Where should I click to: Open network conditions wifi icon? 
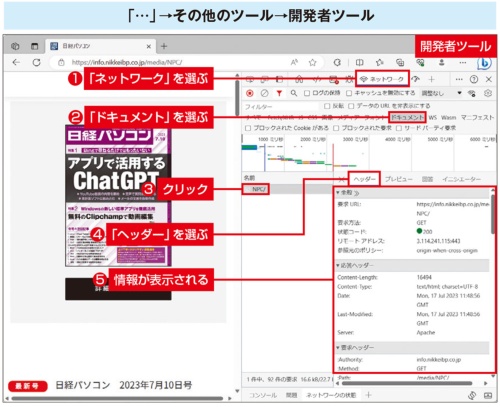coord(472,93)
